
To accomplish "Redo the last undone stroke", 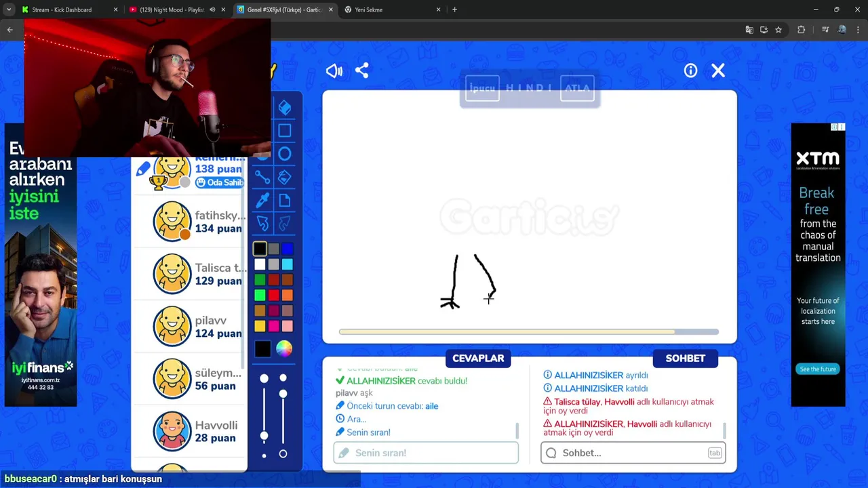I will click(x=285, y=223).
